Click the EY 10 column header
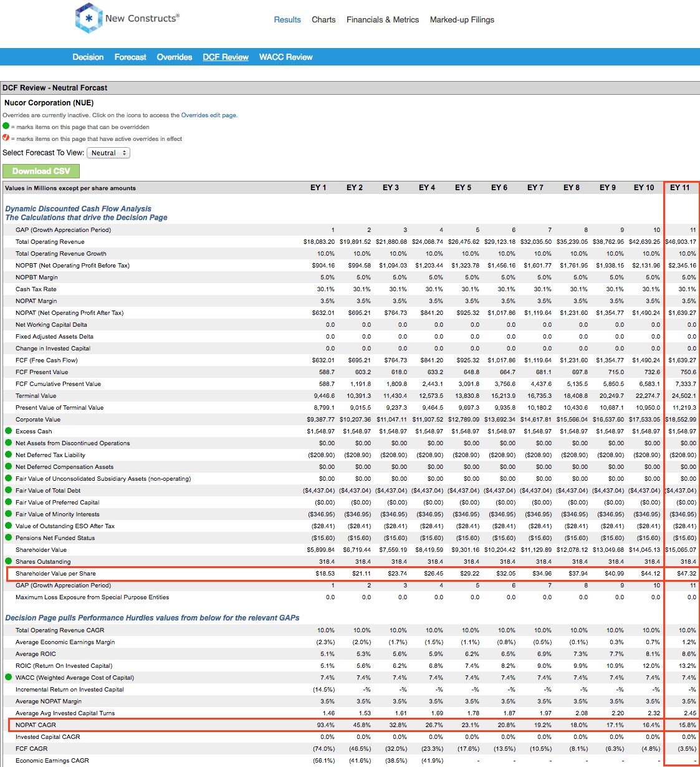The width and height of the screenshot is (700, 767). coord(644,188)
